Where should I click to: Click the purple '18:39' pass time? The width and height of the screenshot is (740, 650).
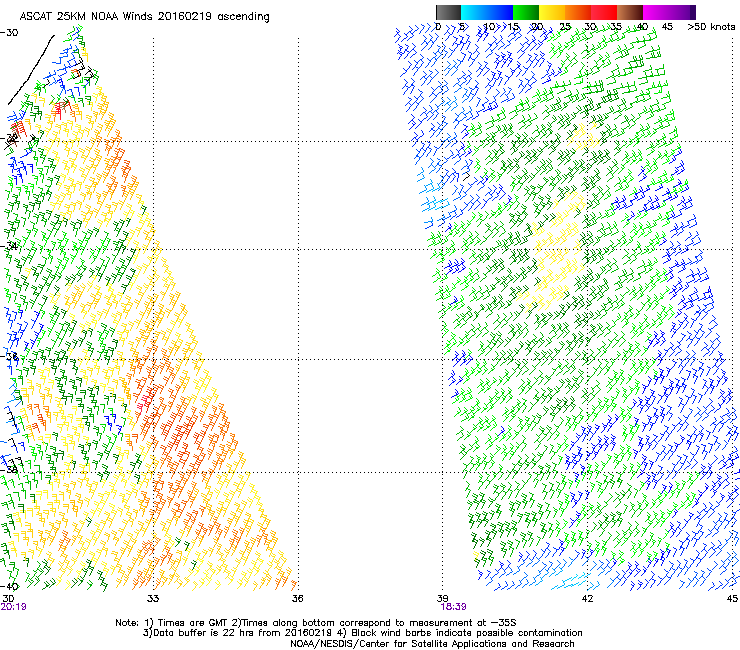pyautogui.click(x=454, y=607)
